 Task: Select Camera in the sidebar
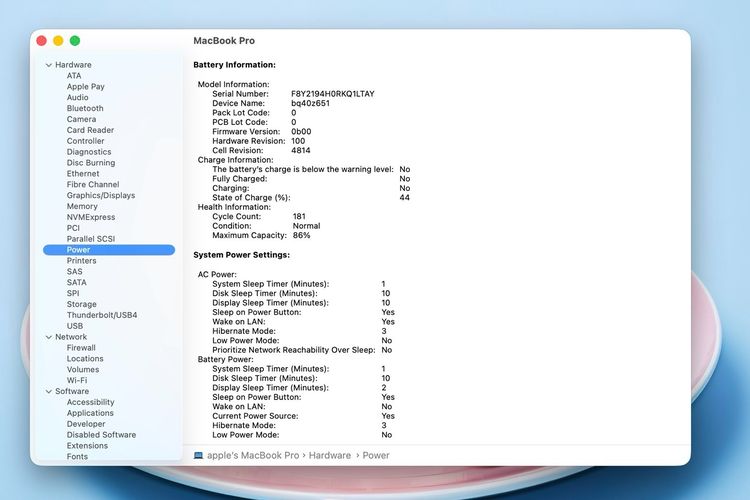pyautogui.click(x=81, y=119)
